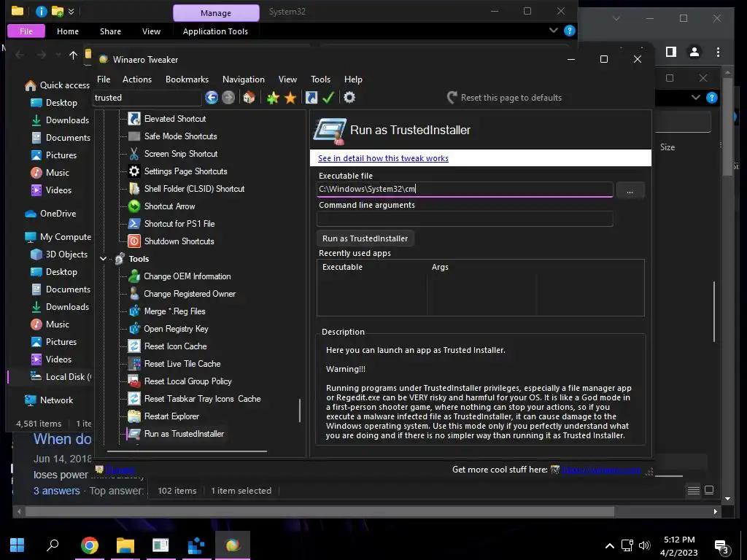Open the Tools menu in Winaero
Screen dimensions: 747x560
[321, 79]
